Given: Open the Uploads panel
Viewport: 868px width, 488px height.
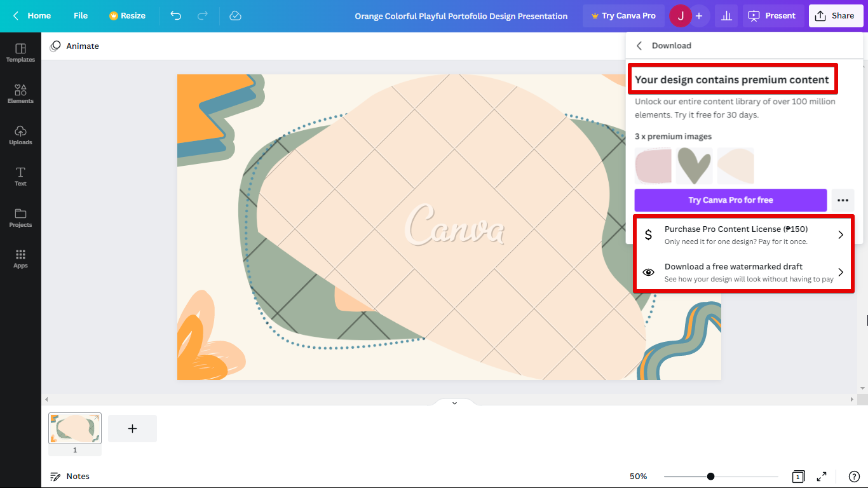Looking at the screenshot, I should click(20, 135).
